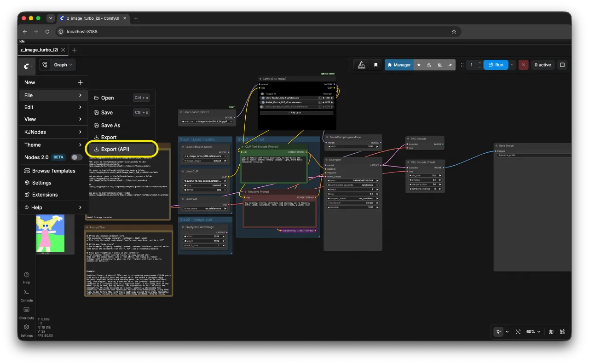Open the vae_name dropdown in Load VAE
The height and width of the screenshot is (364, 589).
(205, 208)
